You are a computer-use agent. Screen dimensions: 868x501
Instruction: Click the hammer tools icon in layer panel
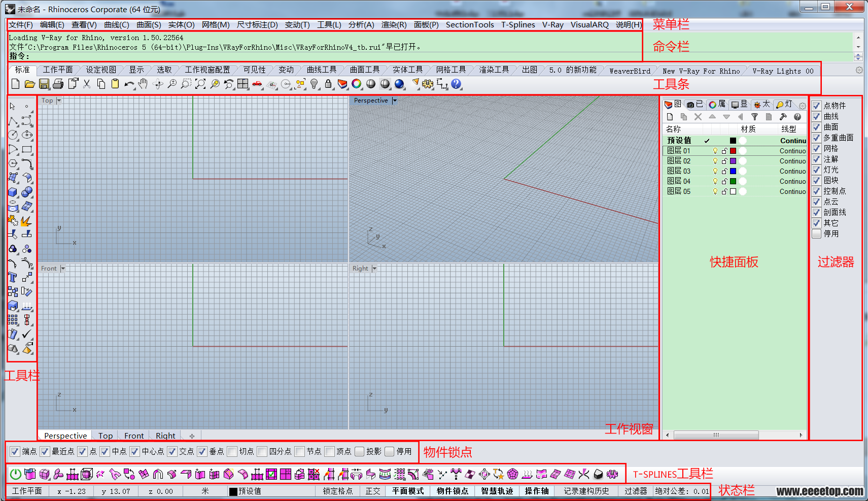coord(783,117)
